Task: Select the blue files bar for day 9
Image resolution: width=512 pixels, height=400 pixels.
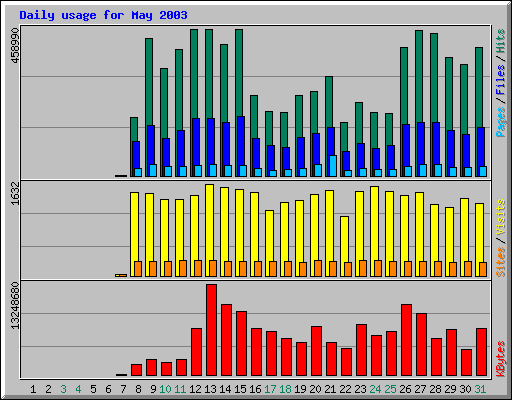Action: click(151, 144)
